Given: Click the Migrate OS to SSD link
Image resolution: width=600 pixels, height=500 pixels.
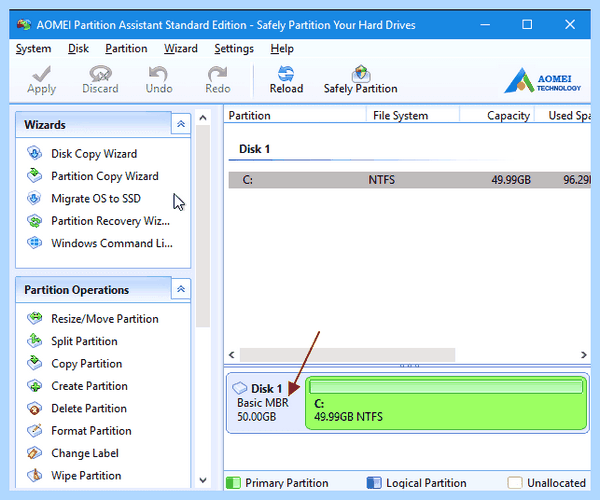Looking at the screenshot, I should point(96,198).
